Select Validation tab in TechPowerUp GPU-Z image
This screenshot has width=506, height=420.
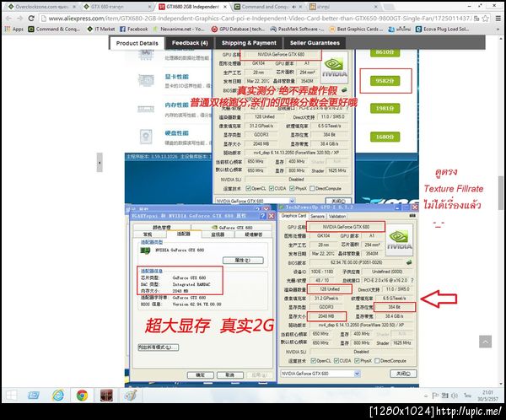point(336,216)
